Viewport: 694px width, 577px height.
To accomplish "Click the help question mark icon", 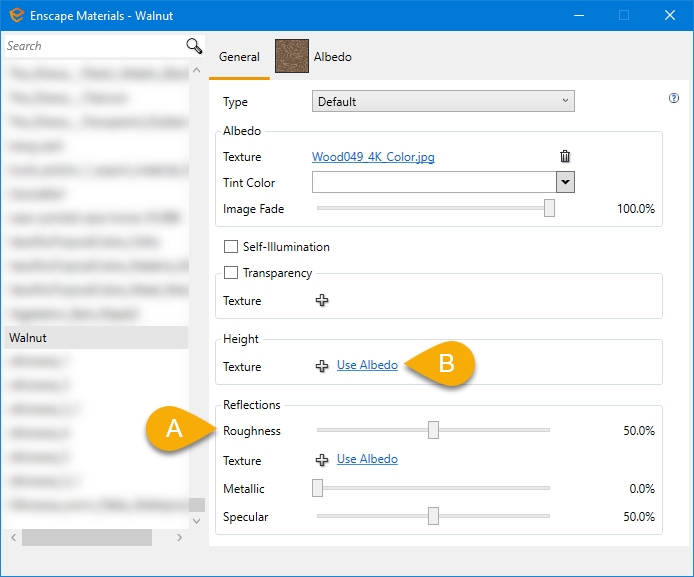I will (673, 99).
